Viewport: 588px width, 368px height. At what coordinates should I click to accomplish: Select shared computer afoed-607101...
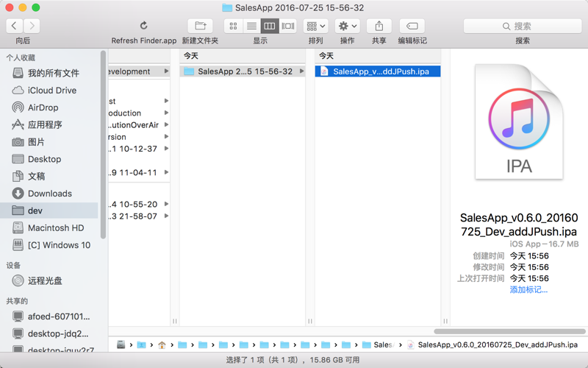coord(49,316)
